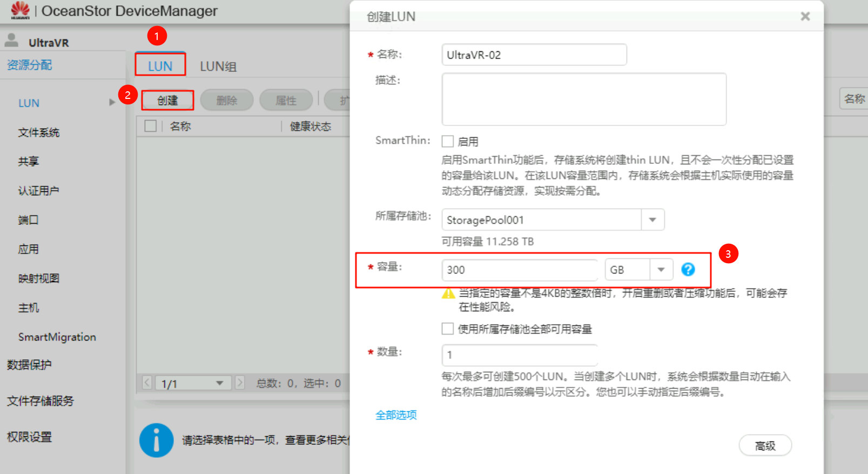Click the capacity help question mark icon
Image resolution: width=868 pixels, height=474 pixels.
[688, 269]
